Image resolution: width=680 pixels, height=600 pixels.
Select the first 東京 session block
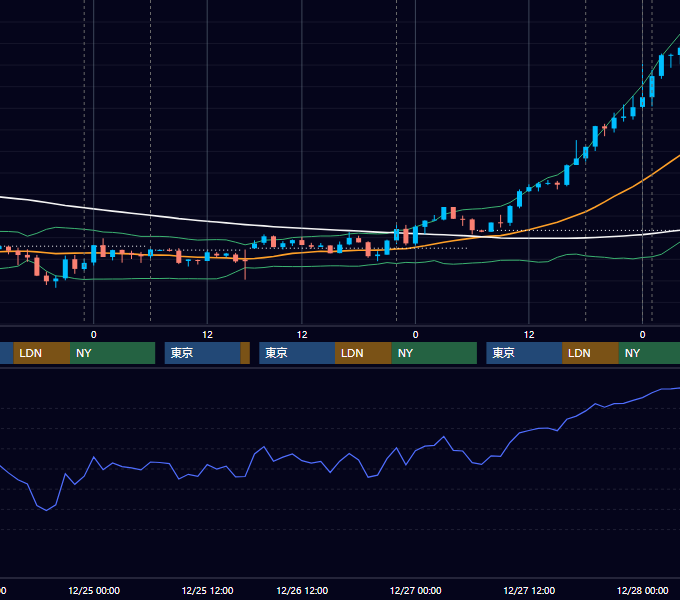click(203, 353)
